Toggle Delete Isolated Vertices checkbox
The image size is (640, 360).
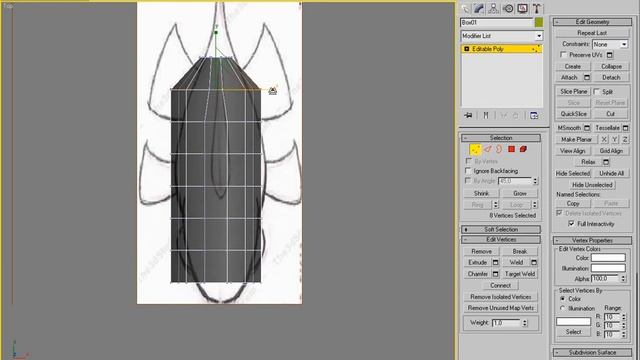pos(559,213)
